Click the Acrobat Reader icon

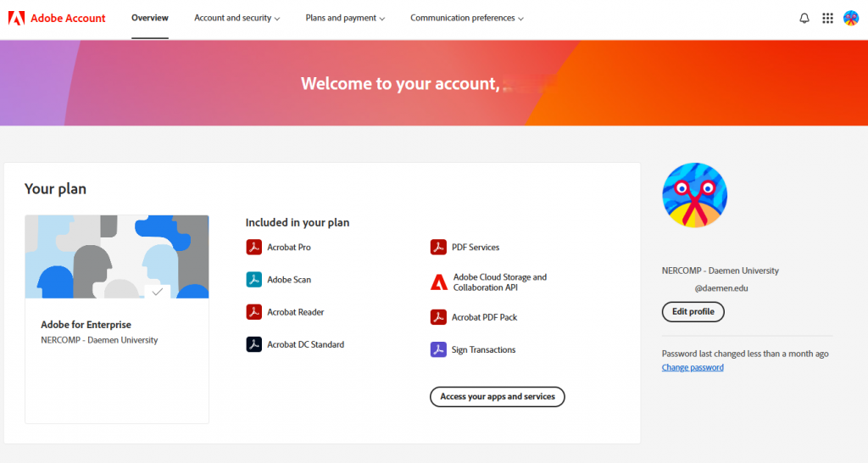(253, 312)
